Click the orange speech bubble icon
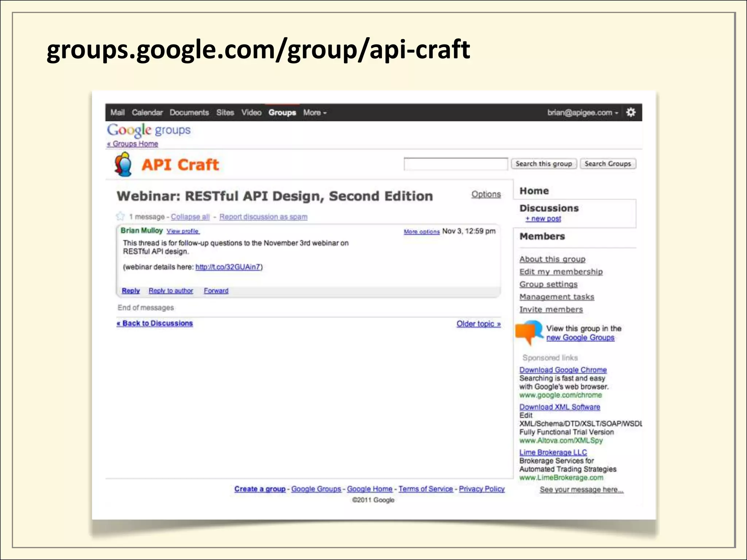 click(530, 332)
